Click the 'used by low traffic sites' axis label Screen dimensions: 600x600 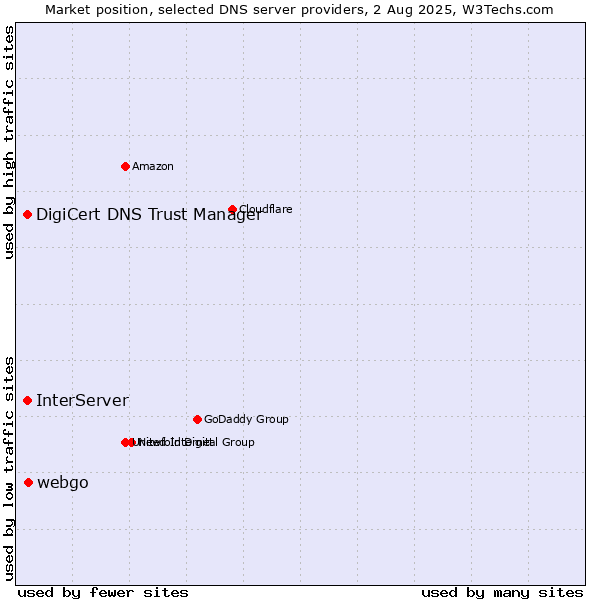(x=9, y=469)
